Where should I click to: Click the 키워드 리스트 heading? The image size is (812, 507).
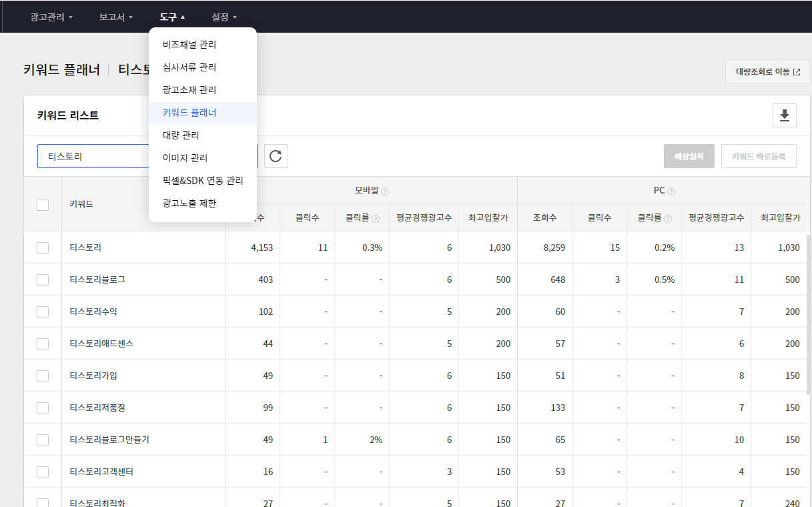(68, 115)
